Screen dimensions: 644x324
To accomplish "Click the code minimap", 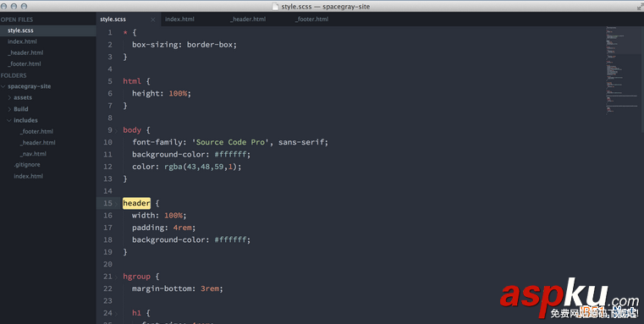I will [x=623, y=70].
